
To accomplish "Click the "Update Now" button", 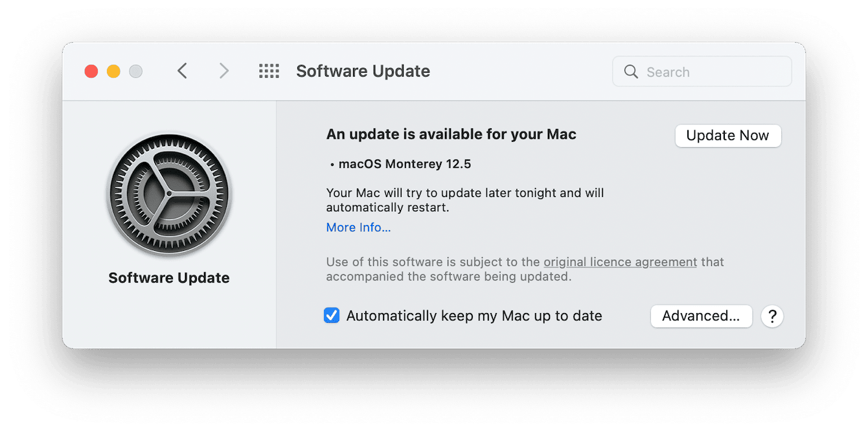I will point(727,135).
